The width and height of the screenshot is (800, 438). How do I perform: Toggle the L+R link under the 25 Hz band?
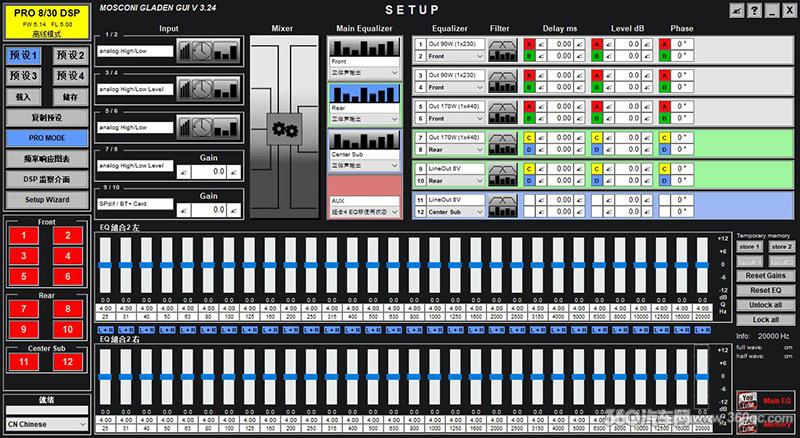click(105, 330)
